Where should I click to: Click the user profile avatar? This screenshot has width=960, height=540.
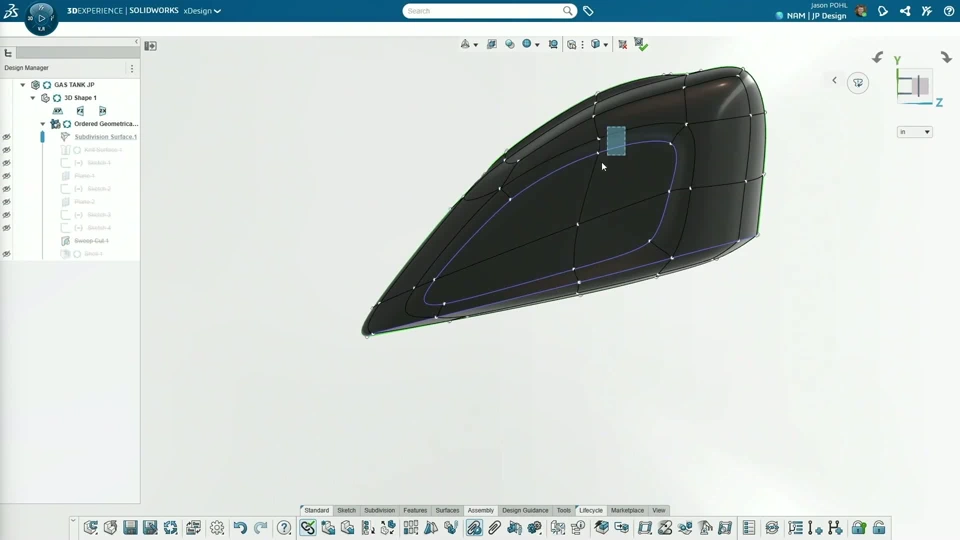click(x=861, y=11)
